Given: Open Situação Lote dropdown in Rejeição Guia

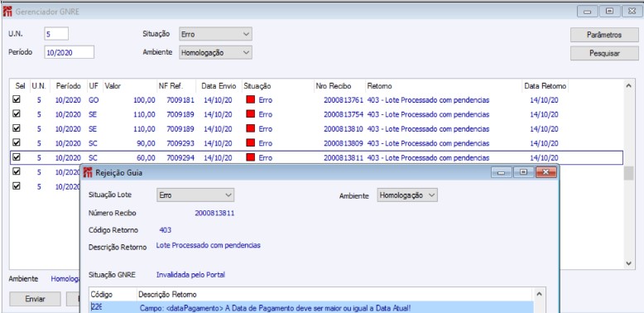Looking at the screenshot, I should (x=195, y=195).
